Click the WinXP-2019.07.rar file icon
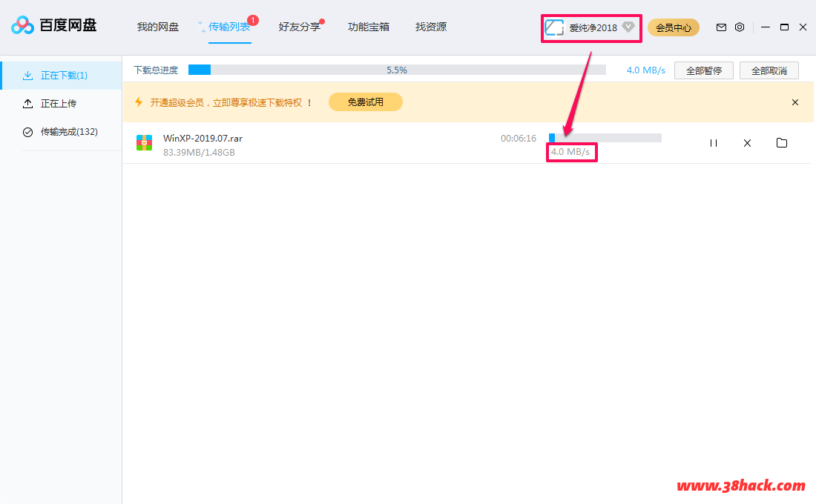The height and width of the screenshot is (504, 816). point(145,143)
